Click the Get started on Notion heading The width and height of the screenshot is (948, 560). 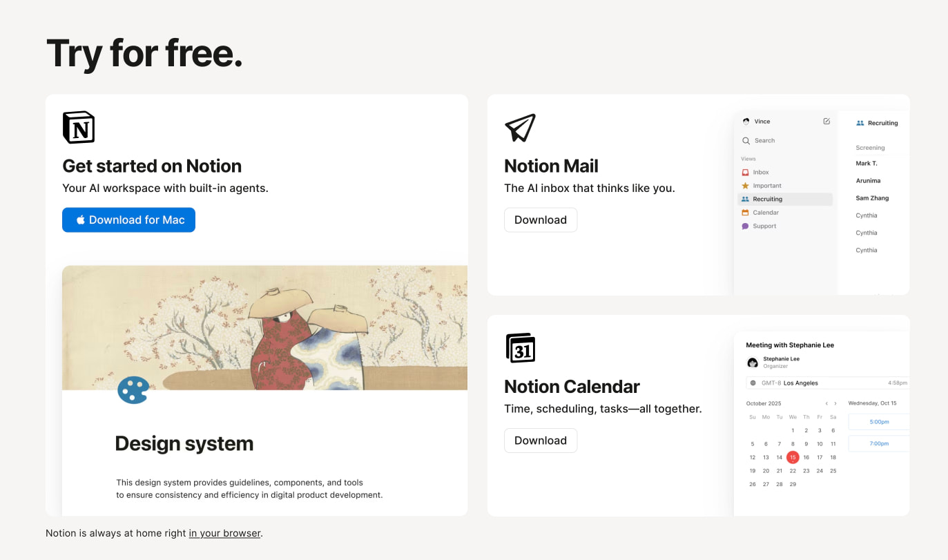coord(152,166)
